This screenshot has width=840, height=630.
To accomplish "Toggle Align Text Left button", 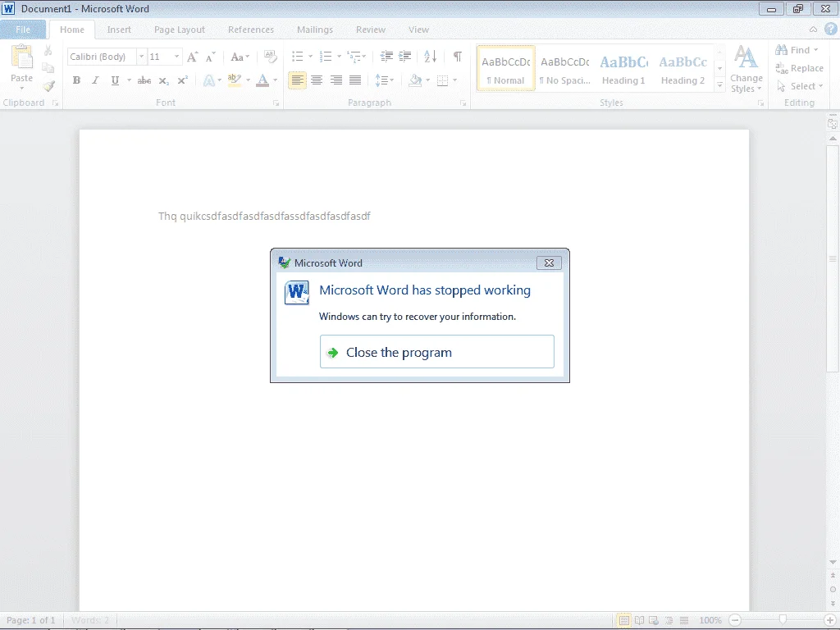I will 297,80.
